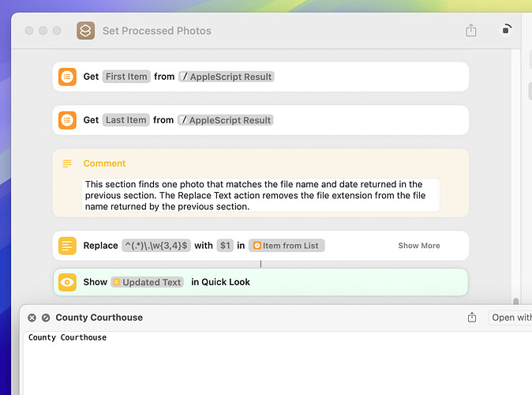
Task: Stop the running shortcut with the progress button
Action: (x=507, y=30)
